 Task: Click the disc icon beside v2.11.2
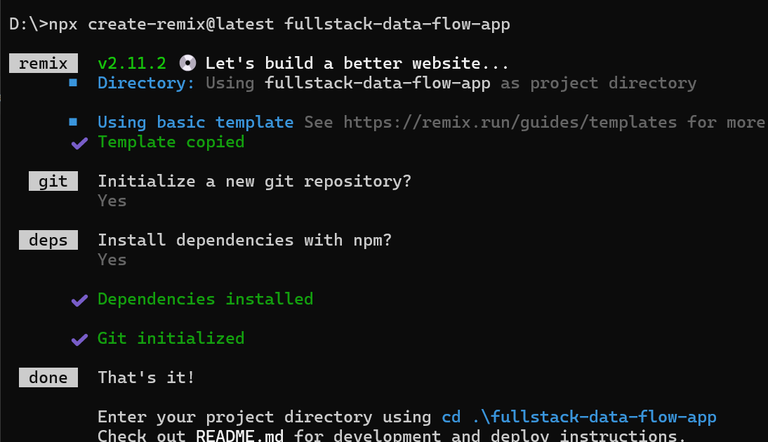click(187, 63)
